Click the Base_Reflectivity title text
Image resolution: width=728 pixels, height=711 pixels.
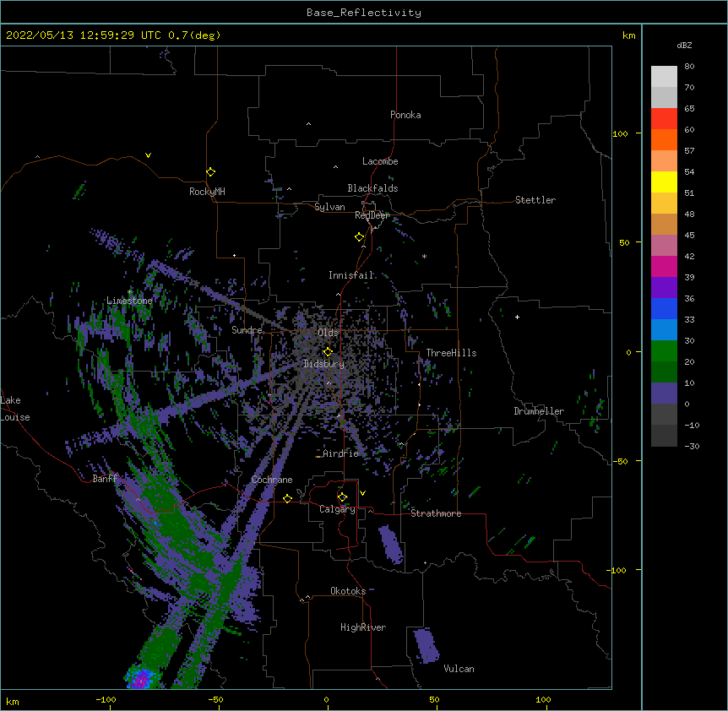(364, 13)
